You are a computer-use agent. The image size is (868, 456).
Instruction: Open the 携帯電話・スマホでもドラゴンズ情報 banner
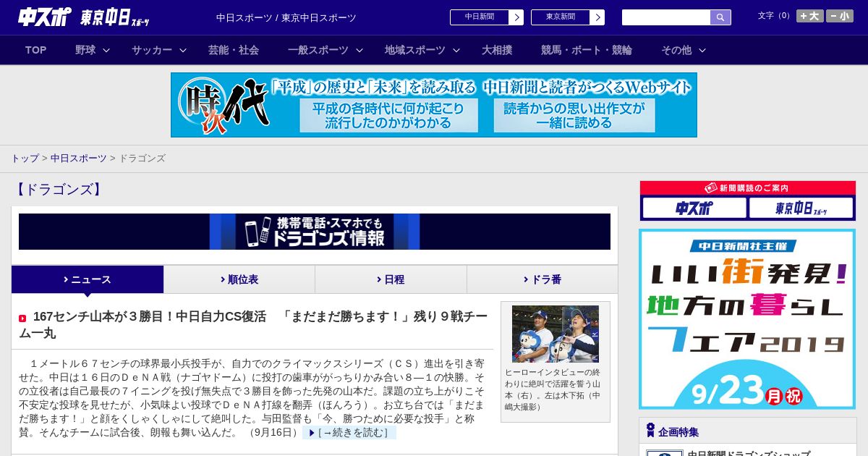[x=315, y=232]
